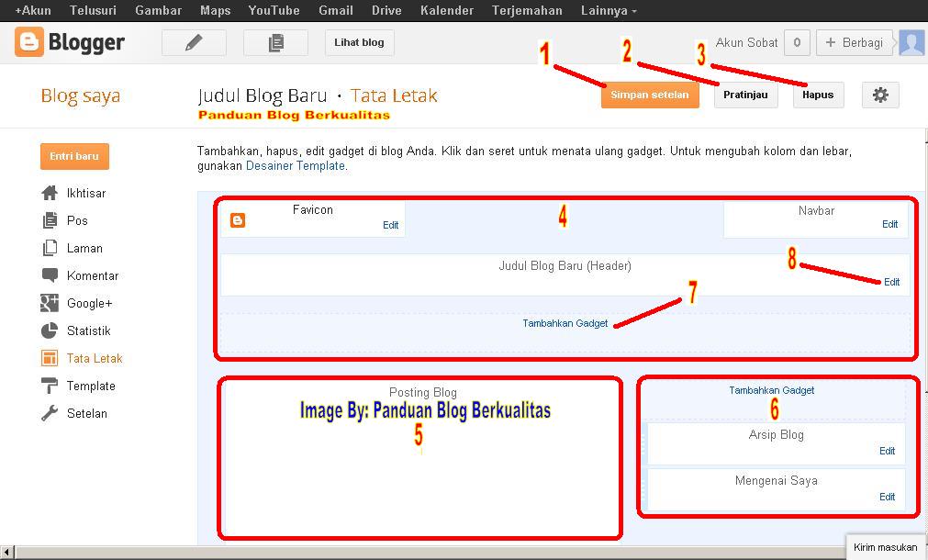Click the Simpan setelan button
Image resolution: width=928 pixels, height=560 pixels.
coord(650,95)
